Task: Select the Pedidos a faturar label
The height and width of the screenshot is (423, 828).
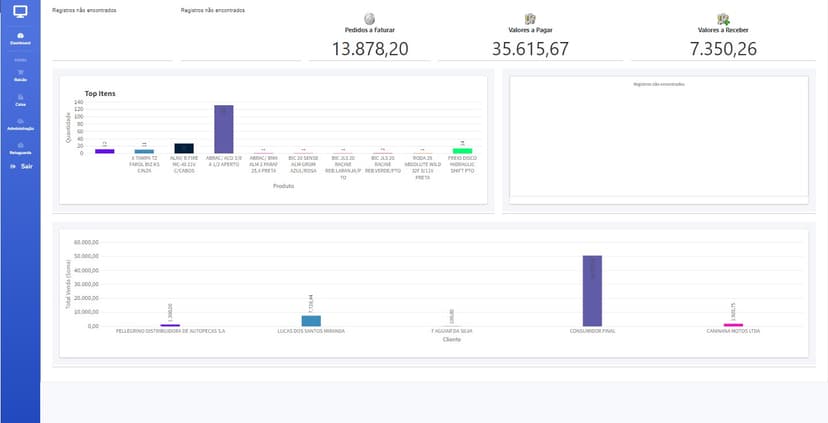Action: 370,30
